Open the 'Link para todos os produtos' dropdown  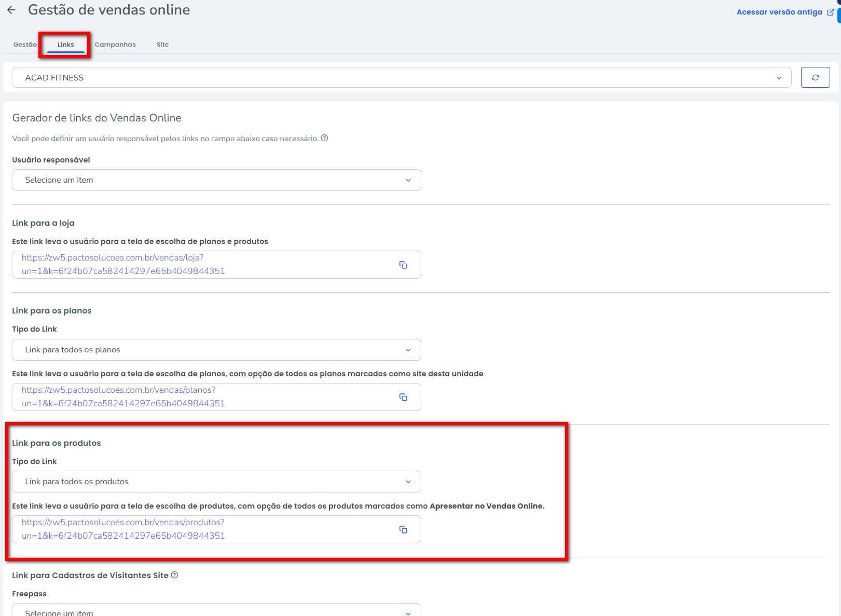216,482
